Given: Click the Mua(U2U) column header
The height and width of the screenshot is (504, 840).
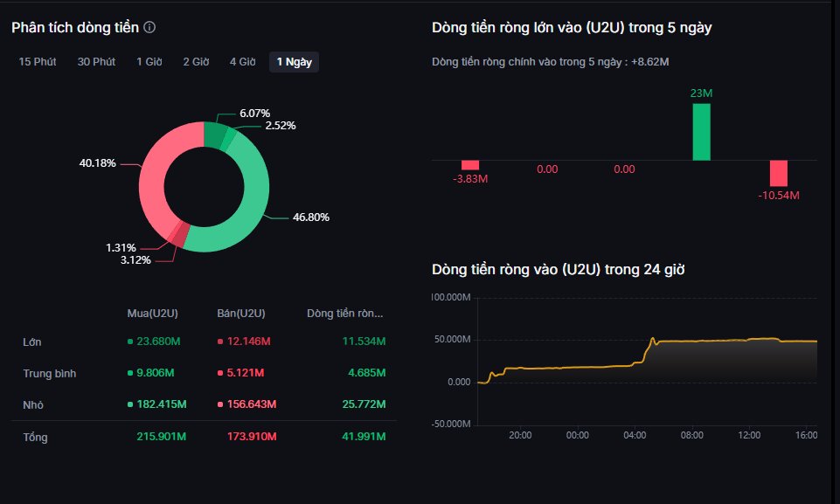Looking at the screenshot, I should tap(153, 314).
